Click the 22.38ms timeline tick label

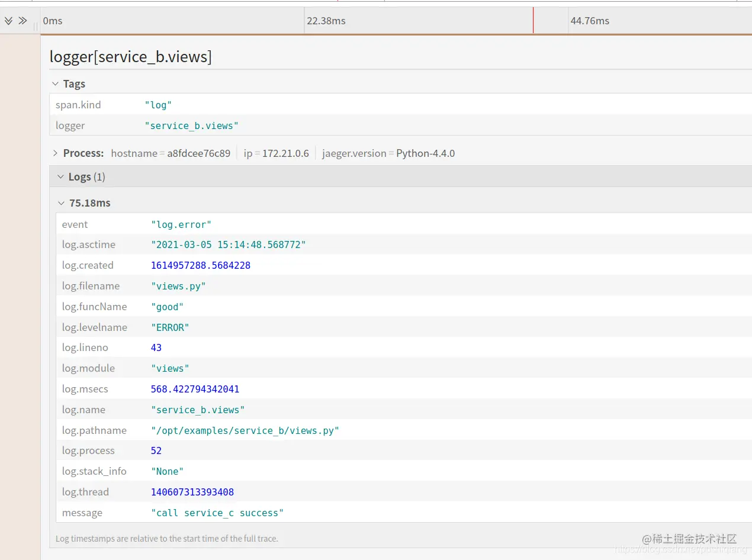[326, 21]
